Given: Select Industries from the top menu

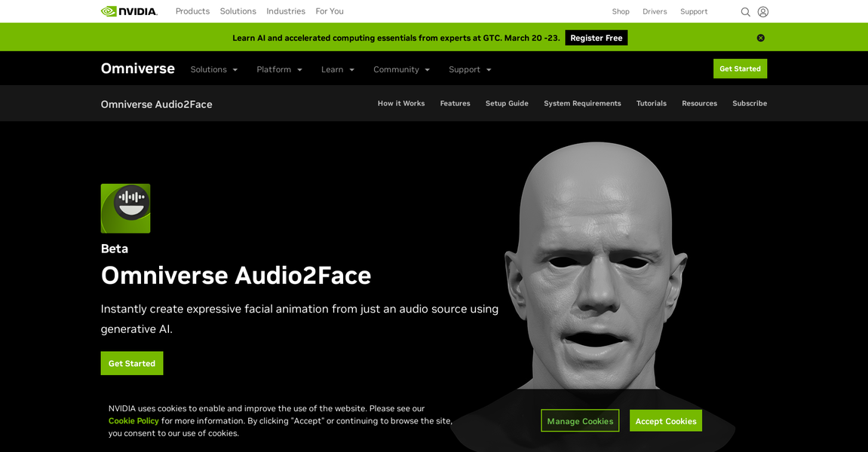Looking at the screenshot, I should tap(285, 11).
